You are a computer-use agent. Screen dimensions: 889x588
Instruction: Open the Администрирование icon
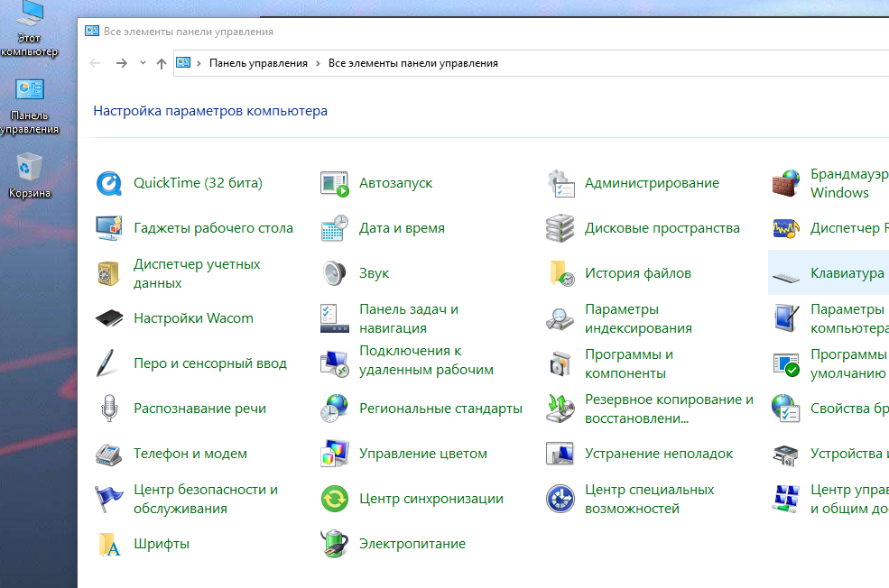click(560, 184)
